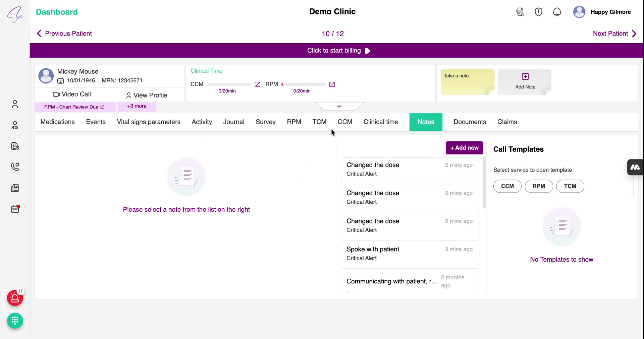644x339 pixels.
Task: Select TCM service template
Action: coord(570,186)
